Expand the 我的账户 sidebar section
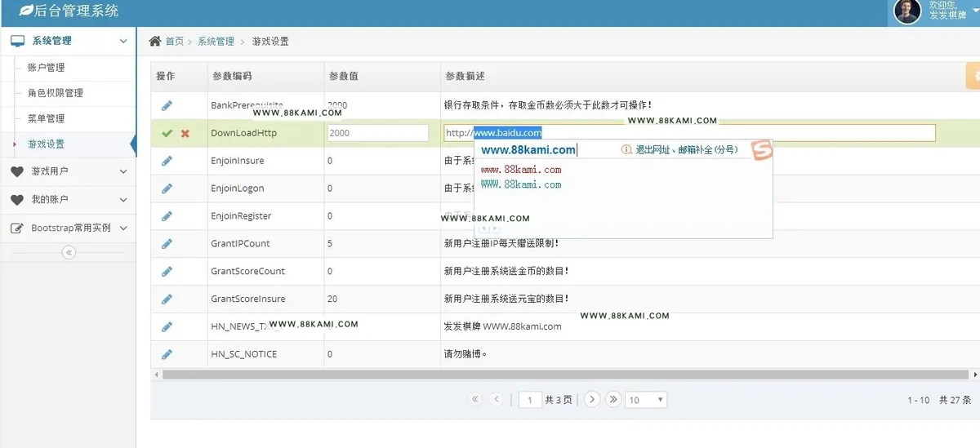The height and width of the screenshot is (448, 980). pos(68,200)
